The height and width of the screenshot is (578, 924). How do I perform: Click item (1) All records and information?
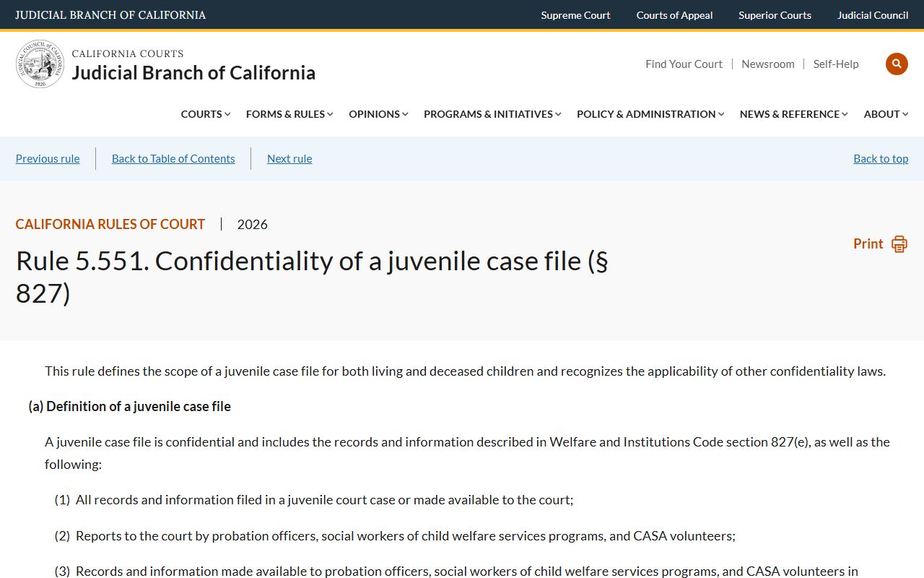tap(314, 500)
